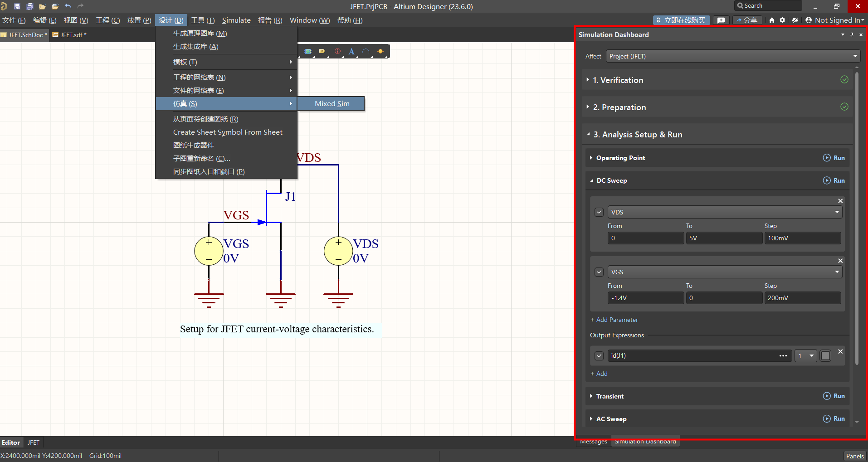Click the Undo arrow icon
The image size is (868, 462).
pos(68,6)
